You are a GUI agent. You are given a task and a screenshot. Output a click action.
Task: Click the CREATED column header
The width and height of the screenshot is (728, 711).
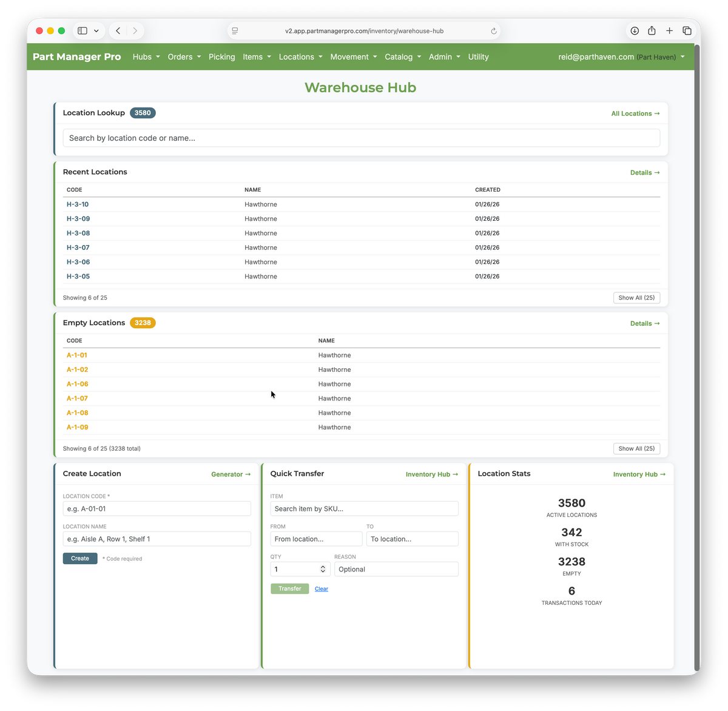488,190
